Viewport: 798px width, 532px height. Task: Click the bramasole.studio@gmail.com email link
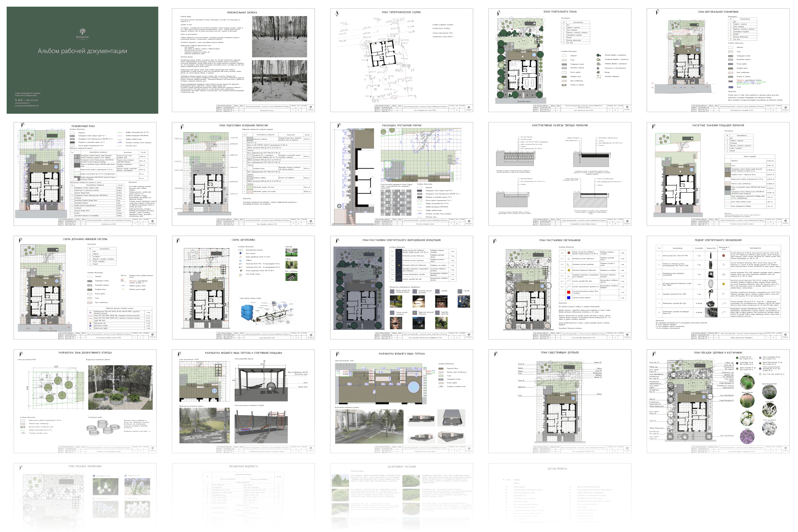pyautogui.click(x=27, y=106)
